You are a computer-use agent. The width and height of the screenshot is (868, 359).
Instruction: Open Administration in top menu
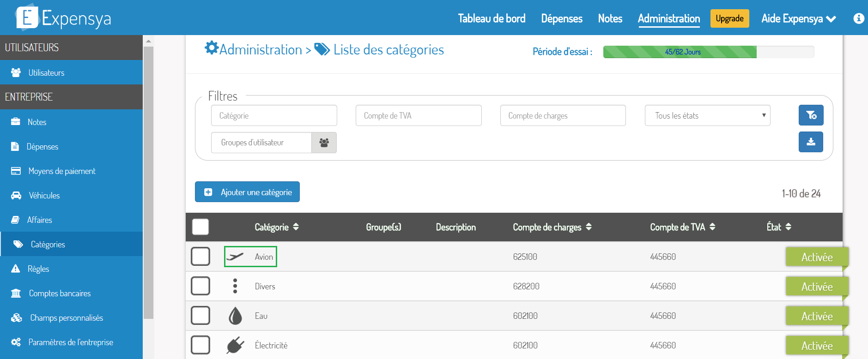coord(669,18)
